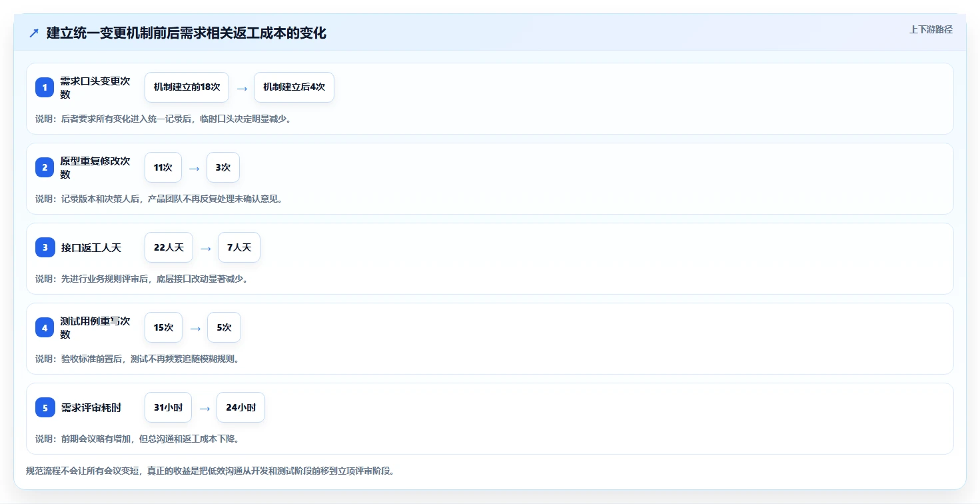Click the arrow between 15次 and 5次
Screen dimensions: 980x504
(x=195, y=328)
